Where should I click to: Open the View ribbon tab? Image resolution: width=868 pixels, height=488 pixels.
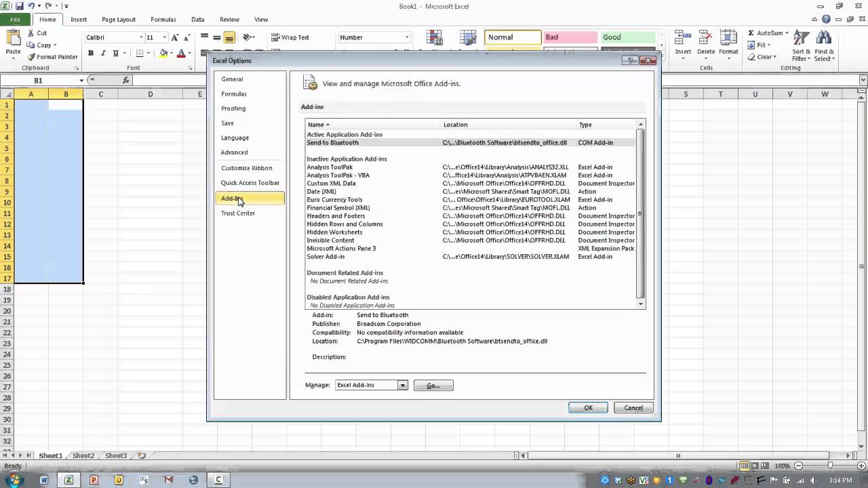(x=261, y=20)
